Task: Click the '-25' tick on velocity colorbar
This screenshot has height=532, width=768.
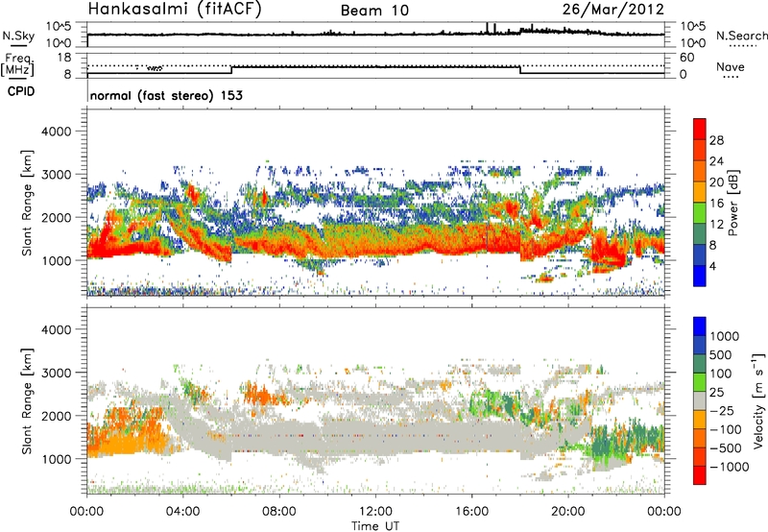Action: (x=722, y=410)
